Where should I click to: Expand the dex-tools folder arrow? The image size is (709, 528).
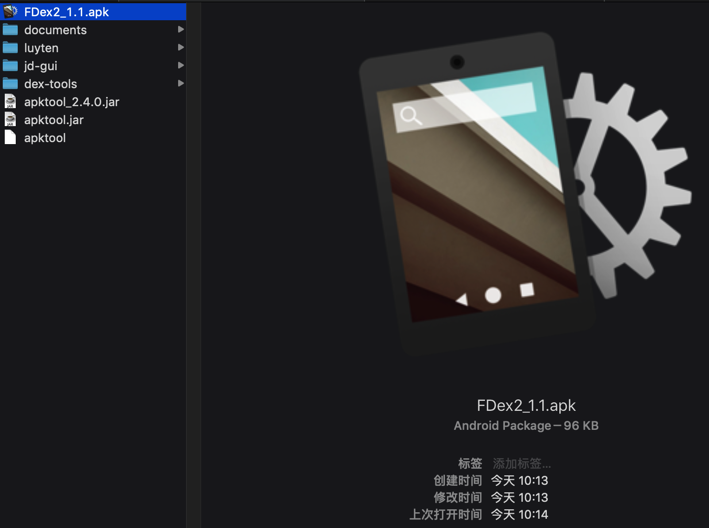180,83
